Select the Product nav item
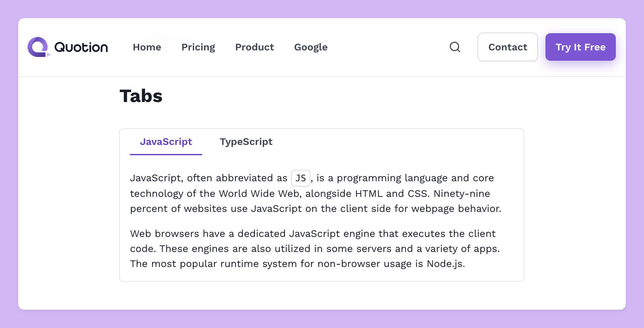The image size is (644, 328). point(255,47)
